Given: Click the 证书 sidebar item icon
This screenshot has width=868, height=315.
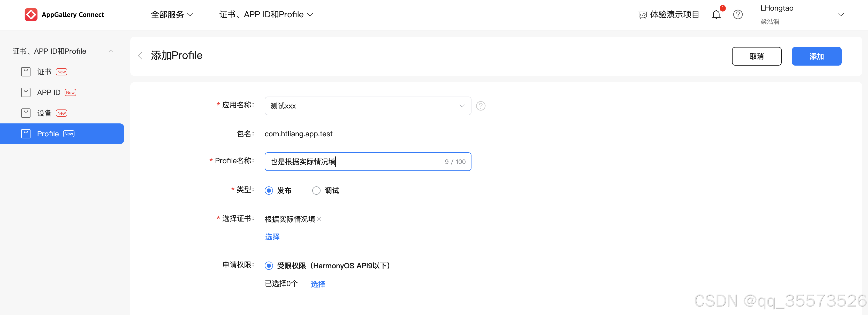Looking at the screenshot, I should coord(26,72).
